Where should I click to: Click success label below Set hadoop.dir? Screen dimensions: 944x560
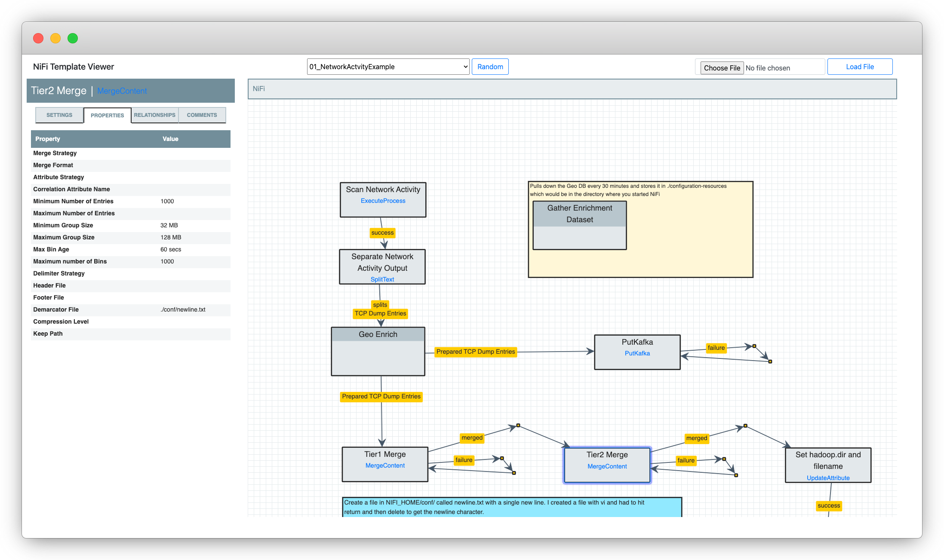point(829,505)
